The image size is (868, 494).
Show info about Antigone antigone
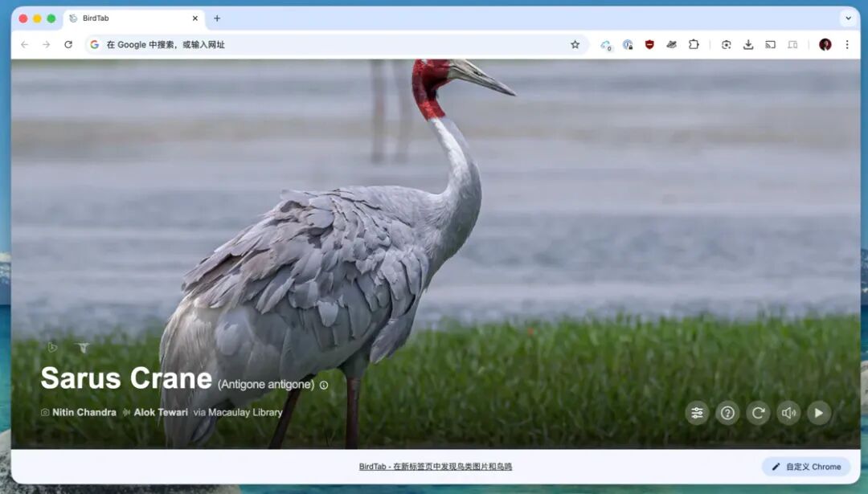324,385
